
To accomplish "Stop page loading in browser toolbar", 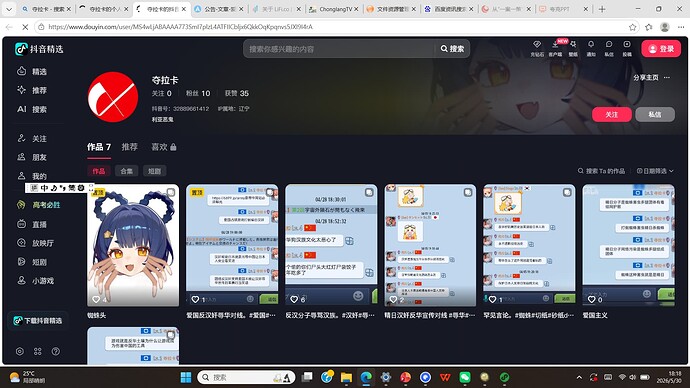I will click(x=25, y=27).
